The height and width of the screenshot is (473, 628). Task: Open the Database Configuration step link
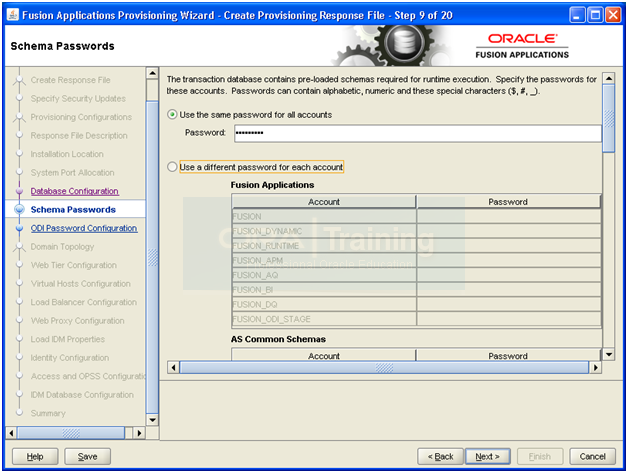click(x=74, y=191)
